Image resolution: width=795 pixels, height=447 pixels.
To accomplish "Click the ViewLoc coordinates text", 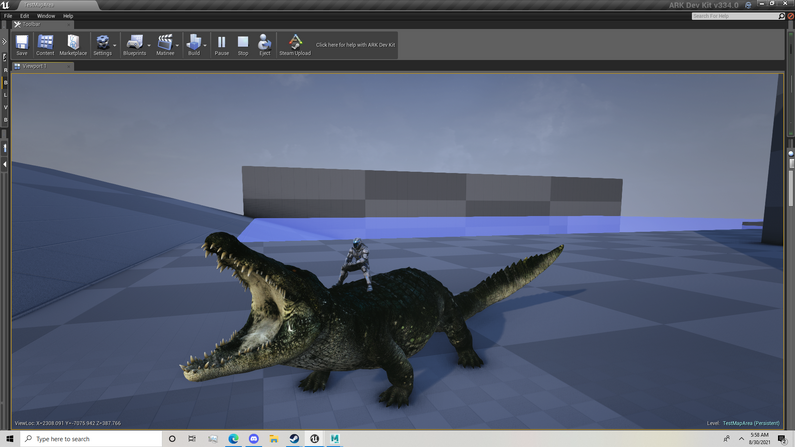I will [x=68, y=423].
